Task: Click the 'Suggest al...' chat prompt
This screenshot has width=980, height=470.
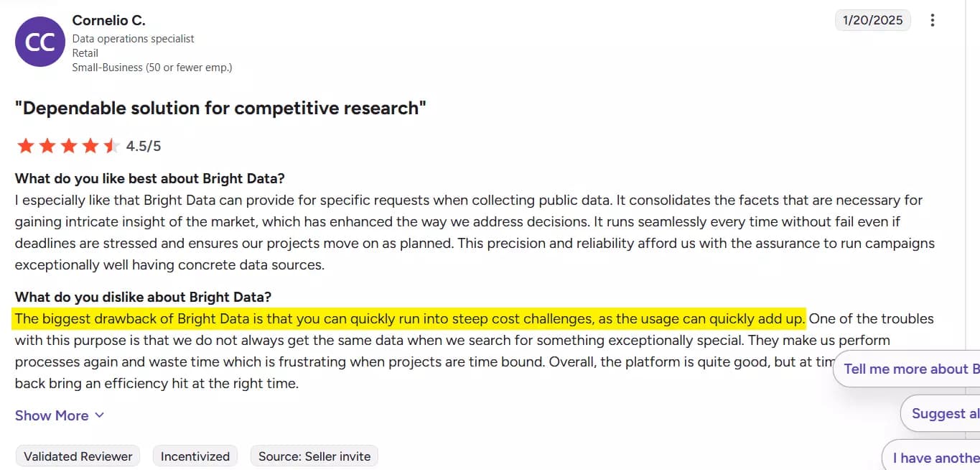Action: [x=946, y=413]
